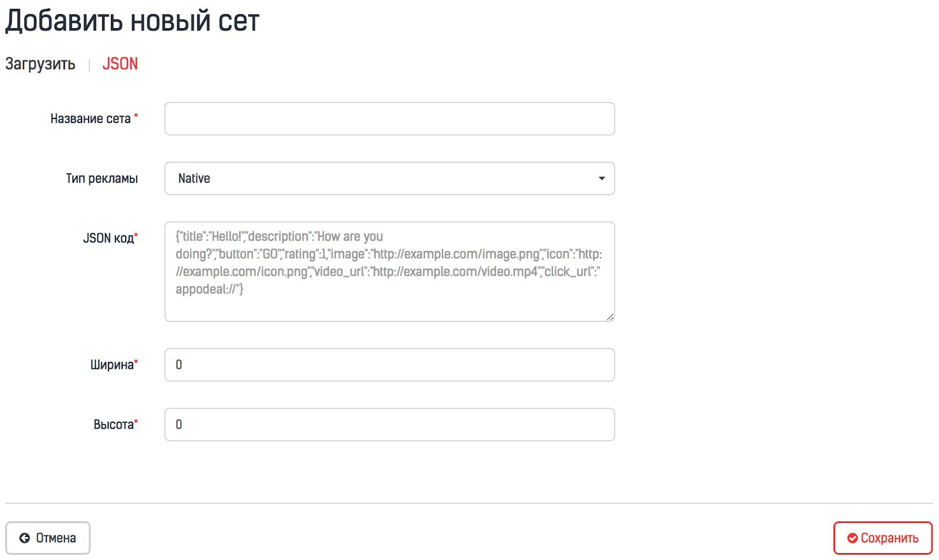Select the JSON tab
The height and width of the screenshot is (560, 939).
pos(120,64)
